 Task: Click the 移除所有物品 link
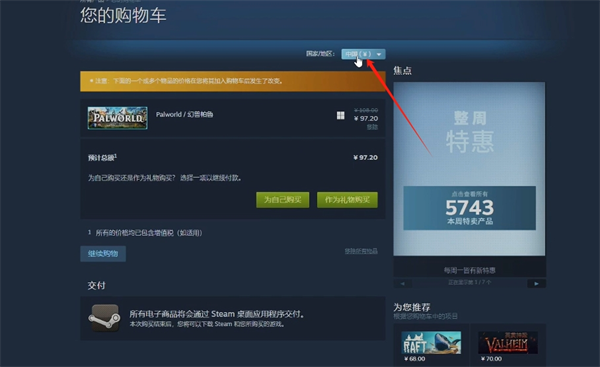tap(361, 251)
